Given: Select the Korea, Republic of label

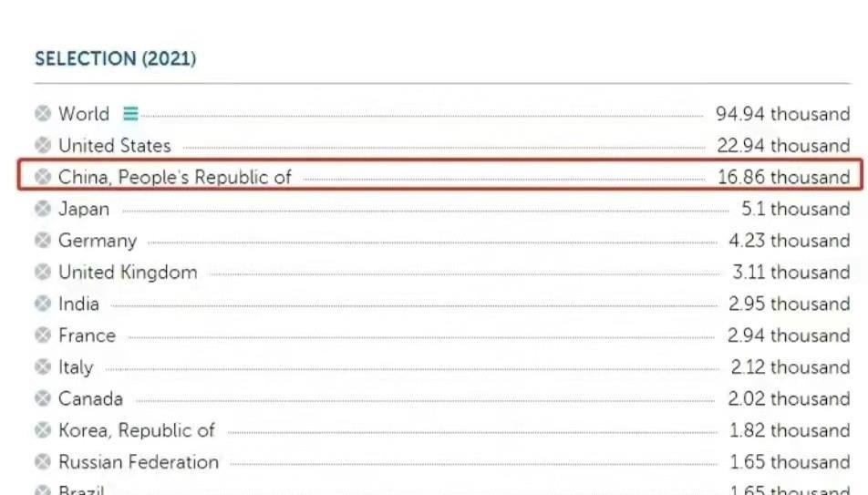Looking at the screenshot, I should (136, 431).
